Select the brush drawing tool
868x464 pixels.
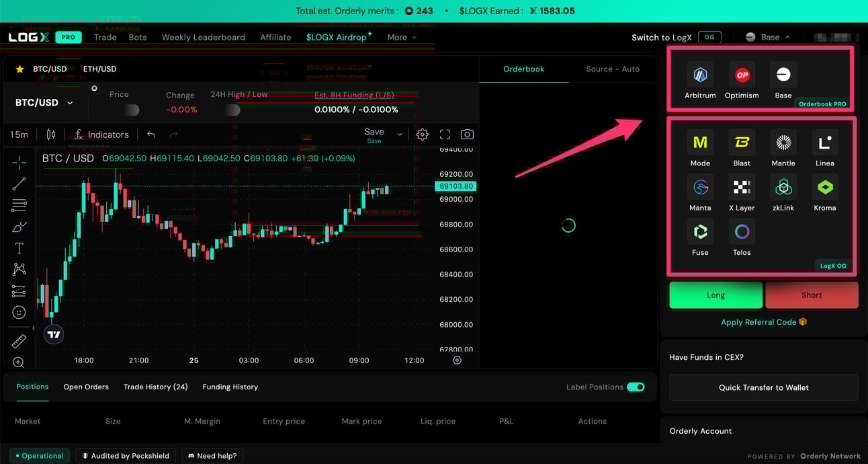pos(19,227)
